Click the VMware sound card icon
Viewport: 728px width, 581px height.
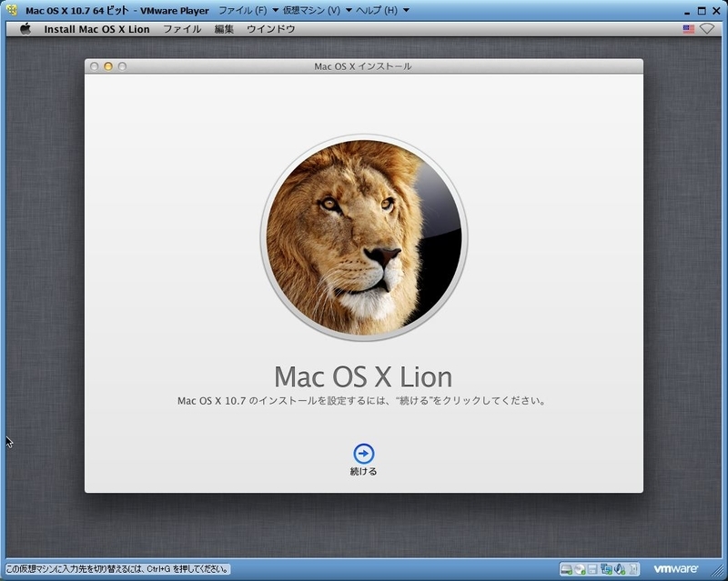pos(620,569)
